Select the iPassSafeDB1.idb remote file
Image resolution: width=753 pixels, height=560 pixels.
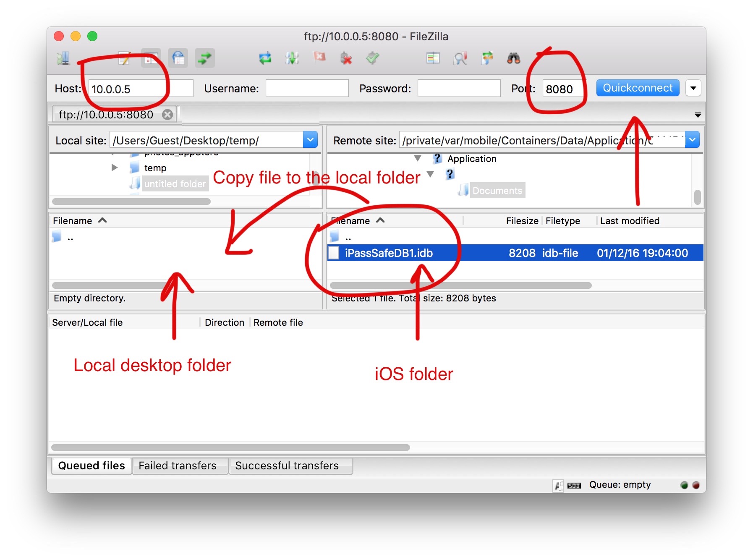[x=515, y=253]
